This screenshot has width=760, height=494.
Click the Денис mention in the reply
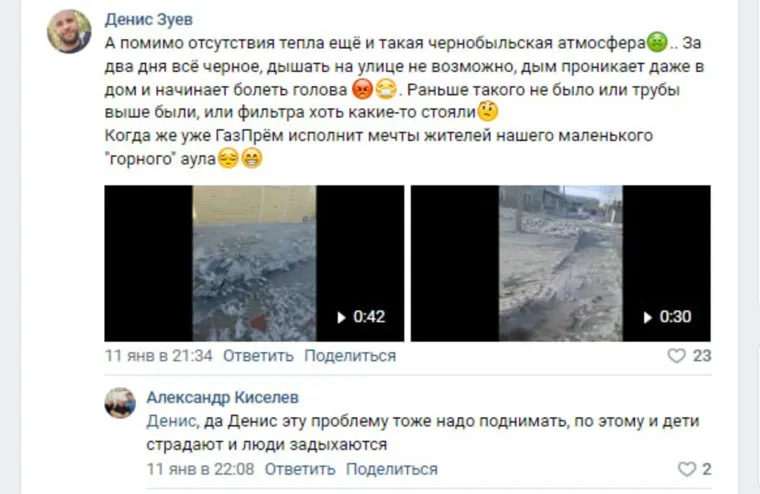click(172, 421)
